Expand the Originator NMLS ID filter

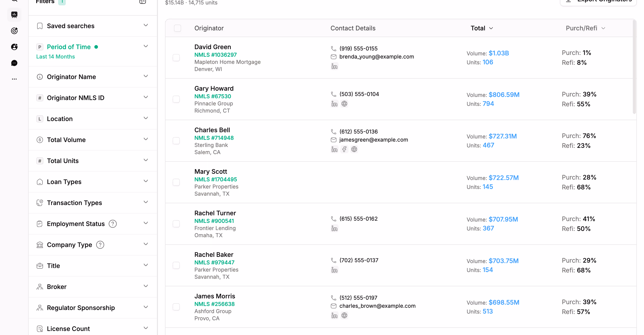coord(93,98)
